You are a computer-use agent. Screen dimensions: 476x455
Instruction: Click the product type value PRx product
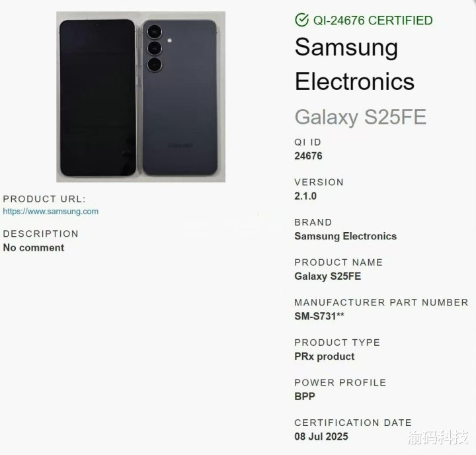(x=324, y=356)
